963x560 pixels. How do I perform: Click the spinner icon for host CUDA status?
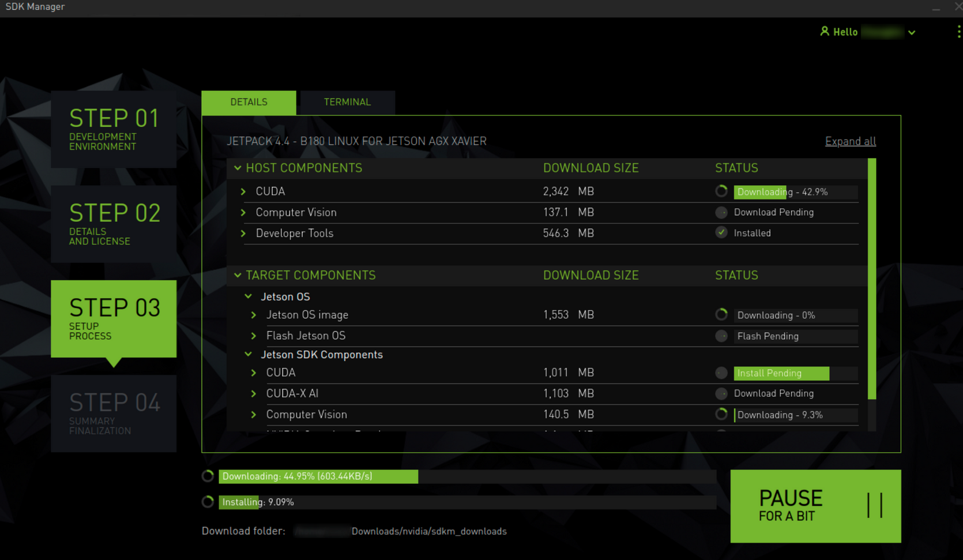click(721, 191)
